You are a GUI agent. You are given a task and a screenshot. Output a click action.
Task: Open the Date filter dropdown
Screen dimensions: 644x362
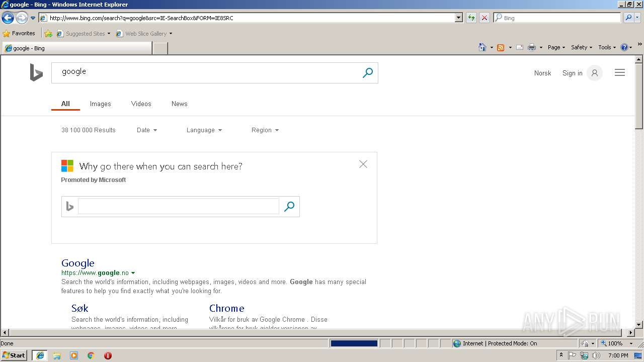coord(147,130)
